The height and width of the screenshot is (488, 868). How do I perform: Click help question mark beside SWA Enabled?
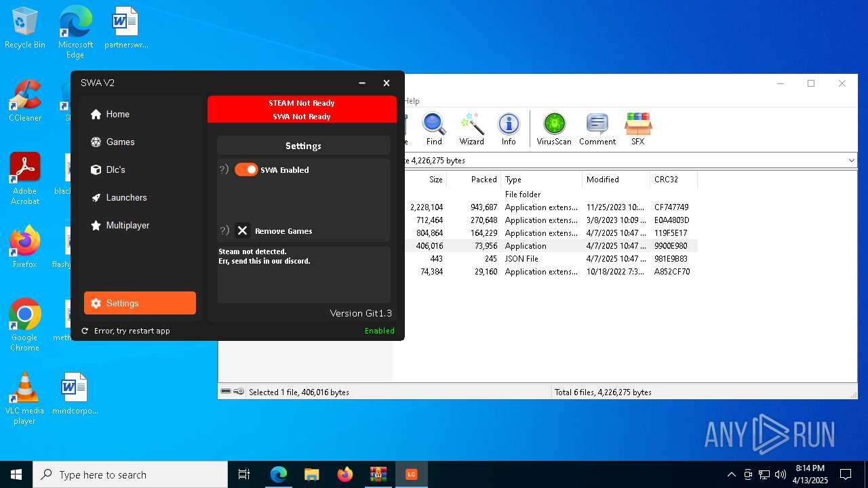[x=224, y=169]
